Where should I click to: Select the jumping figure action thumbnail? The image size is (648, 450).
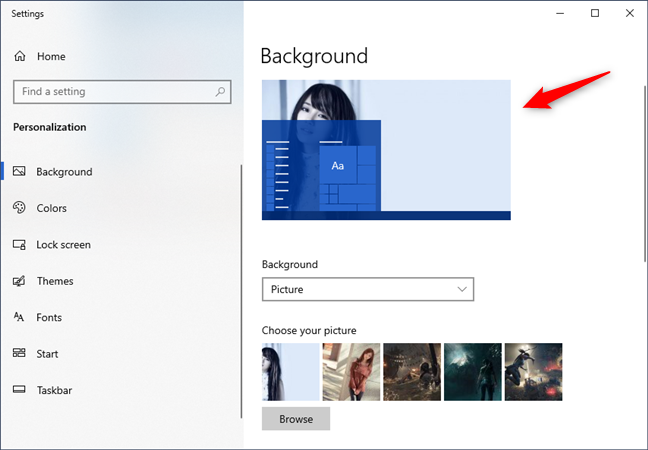(x=534, y=372)
